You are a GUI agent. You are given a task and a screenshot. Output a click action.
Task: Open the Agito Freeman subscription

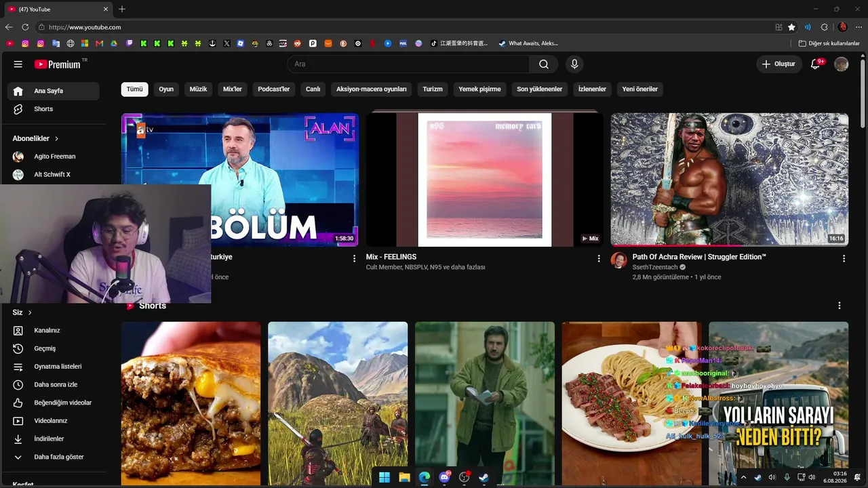coord(54,157)
